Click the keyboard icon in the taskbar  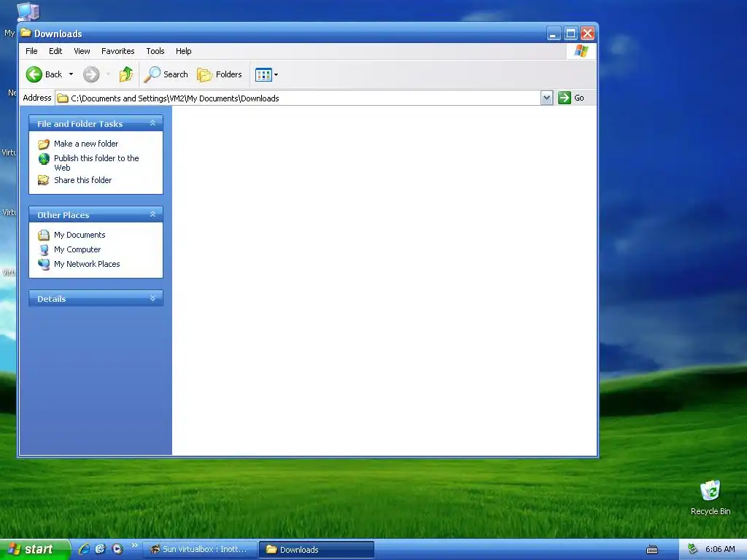coord(651,550)
